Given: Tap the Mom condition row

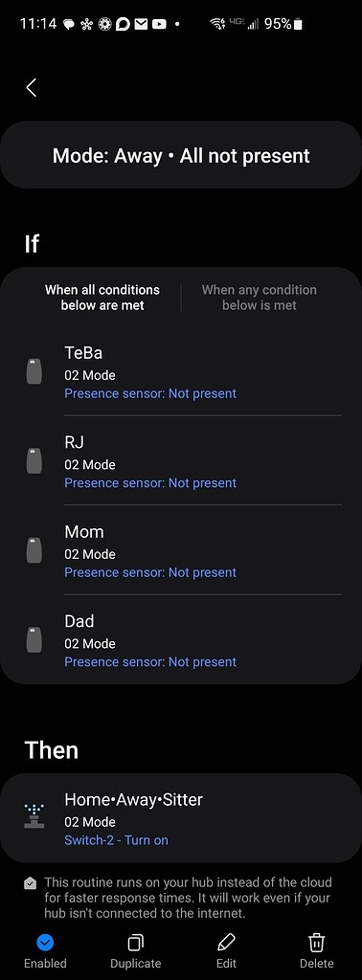Looking at the screenshot, I should click(181, 550).
